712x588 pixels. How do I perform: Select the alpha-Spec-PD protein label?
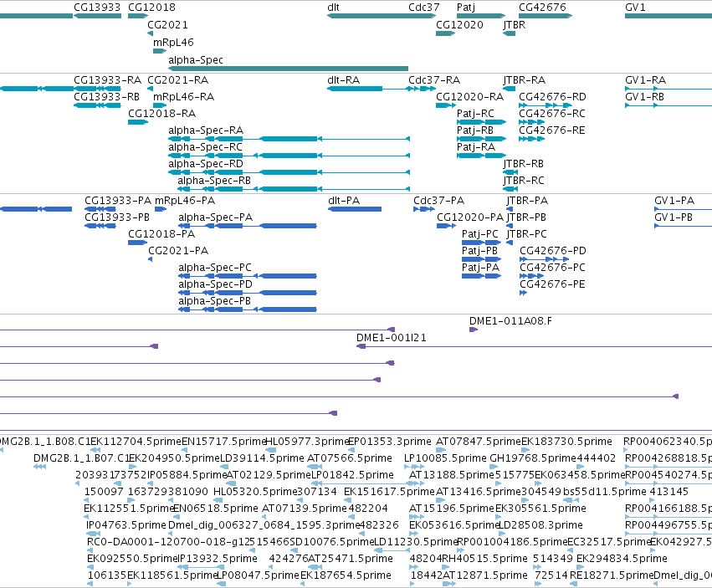pyautogui.click(x=215, y=284)
